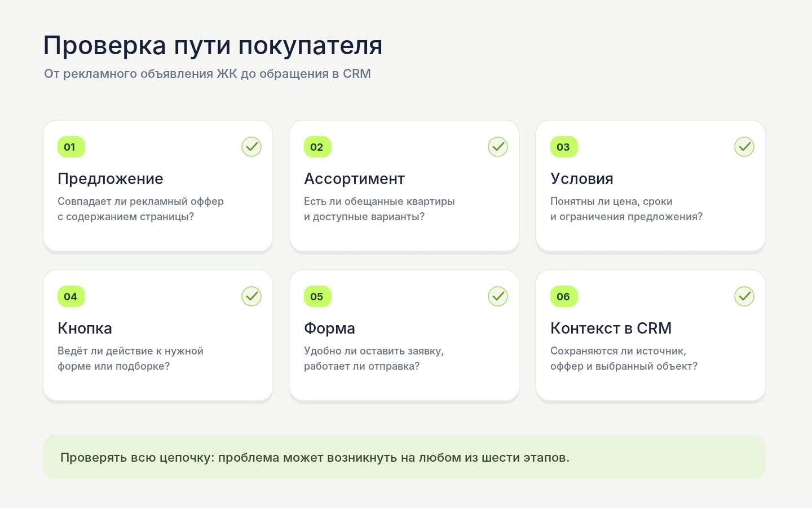Click the text Совпадает ли рекламный оффер
The width and height of the screenshot is (812, 508).
click(140, 202)
